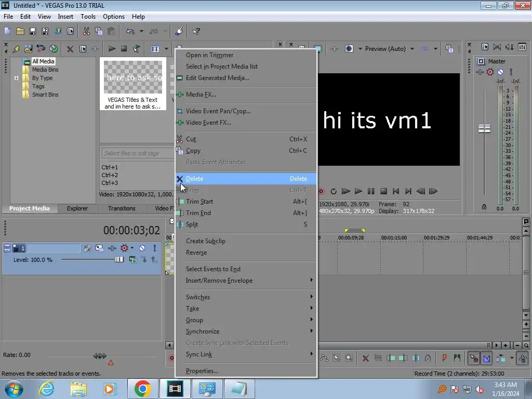This screenshot has width=532, height=399.
Task: Click the Capture Video camera icon
Action: [41, 49]
